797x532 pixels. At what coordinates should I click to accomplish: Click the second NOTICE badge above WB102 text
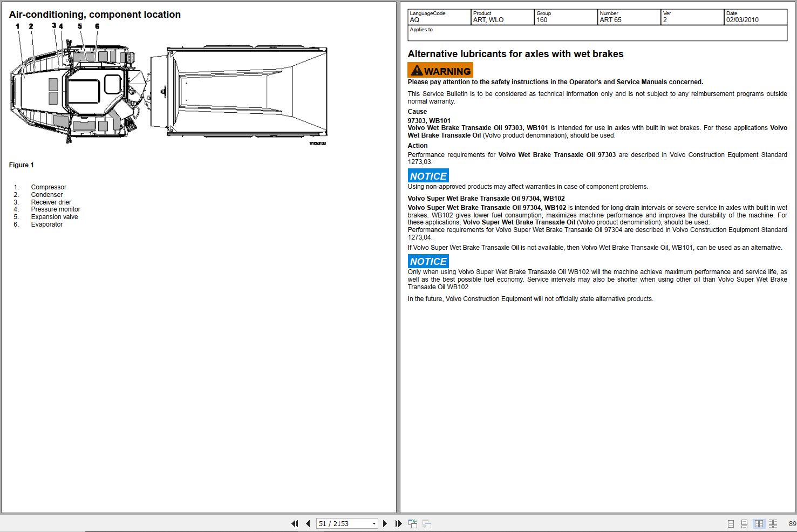428,261
